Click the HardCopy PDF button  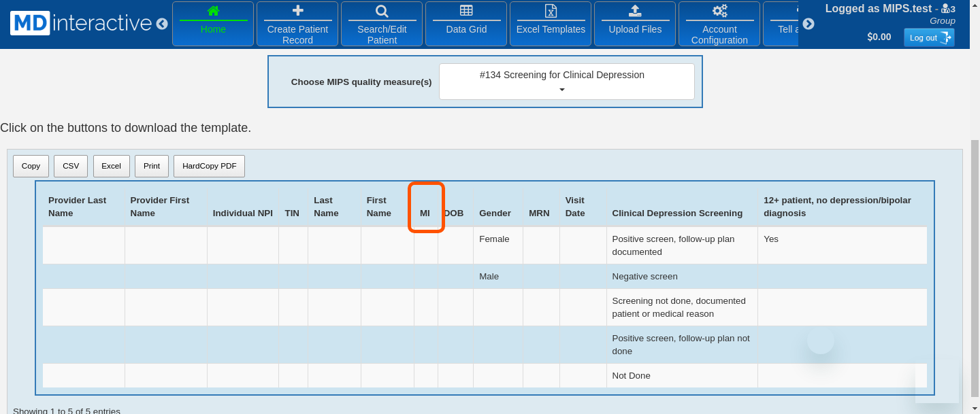209,166
